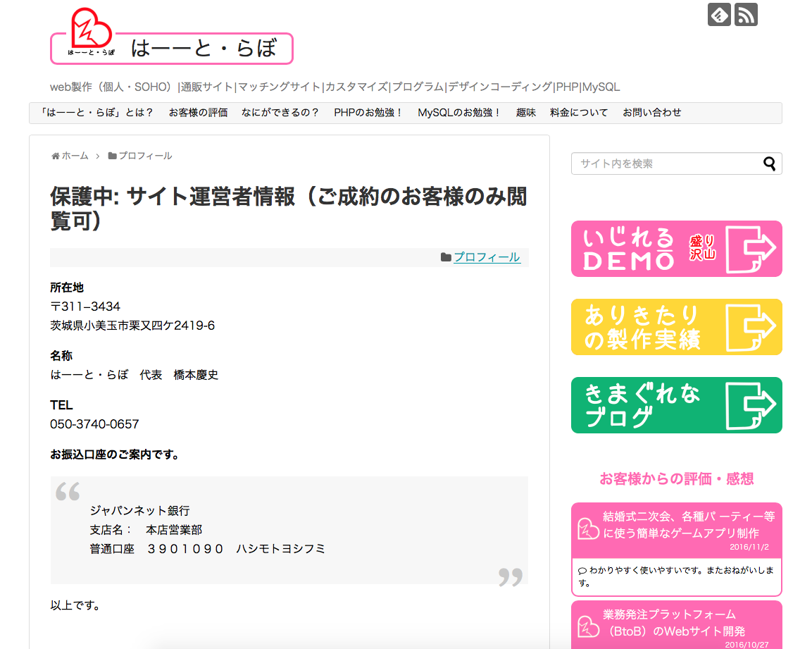This screenshot has width=812, height=649.
Task: Click the サイト内を検索 search field
Action: 655,163
